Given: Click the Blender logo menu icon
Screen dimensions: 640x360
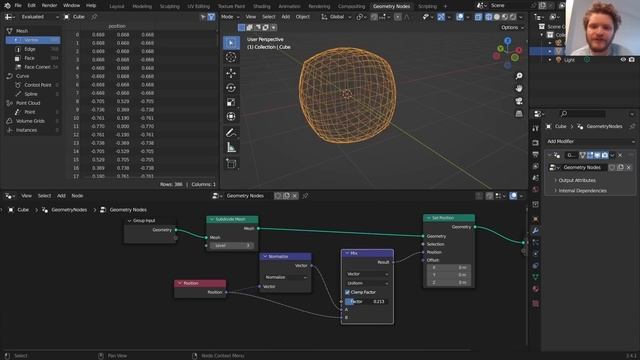Looking at the screenshot, I should 7,6.
